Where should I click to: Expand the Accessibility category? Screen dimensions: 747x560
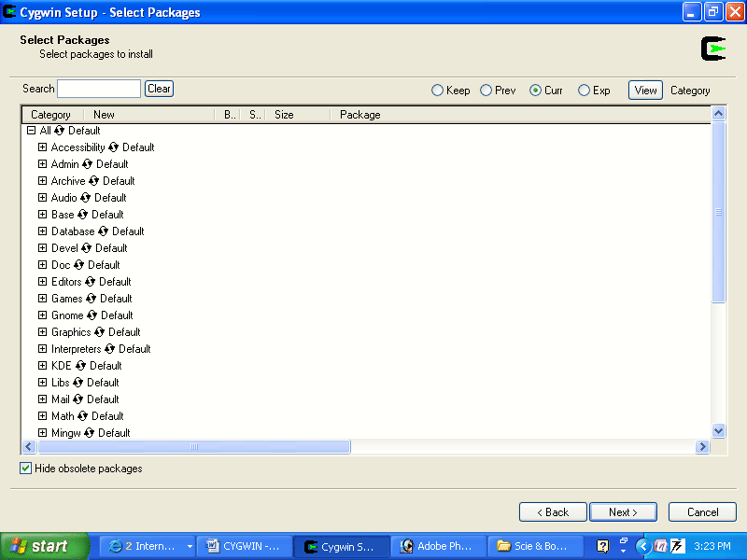pos(42,147)
